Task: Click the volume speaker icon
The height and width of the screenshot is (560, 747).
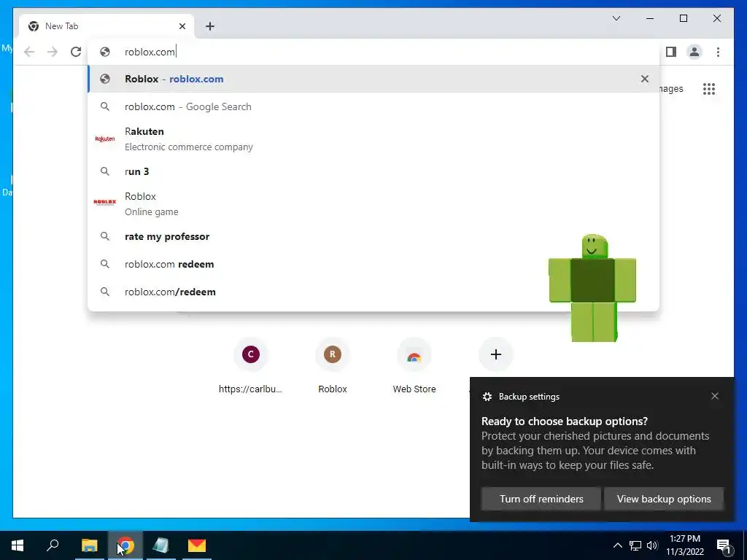Action: coord(652,545)
